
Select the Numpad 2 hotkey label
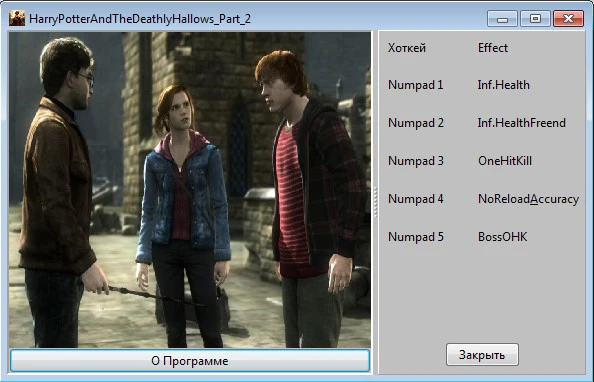pyautogui.click(x=416, y=123)
